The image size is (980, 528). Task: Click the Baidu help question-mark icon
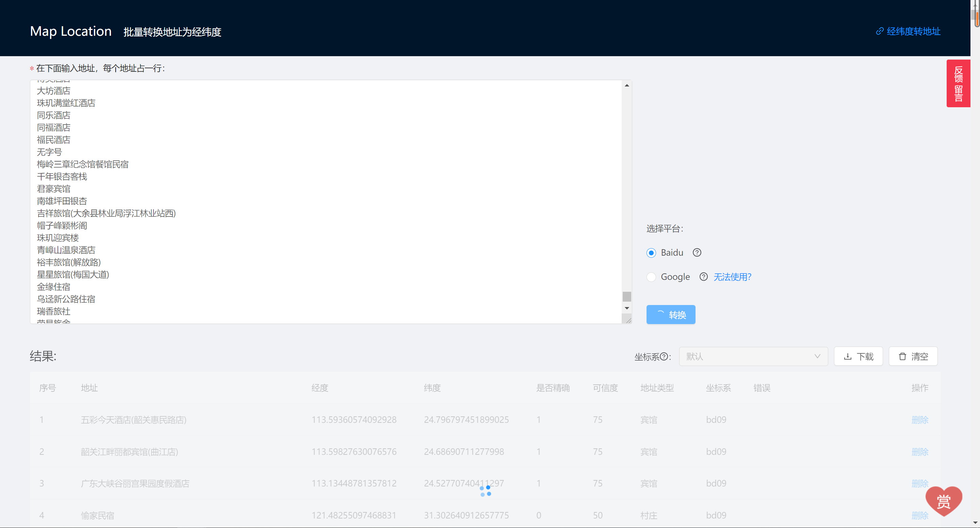pos(697,253)
